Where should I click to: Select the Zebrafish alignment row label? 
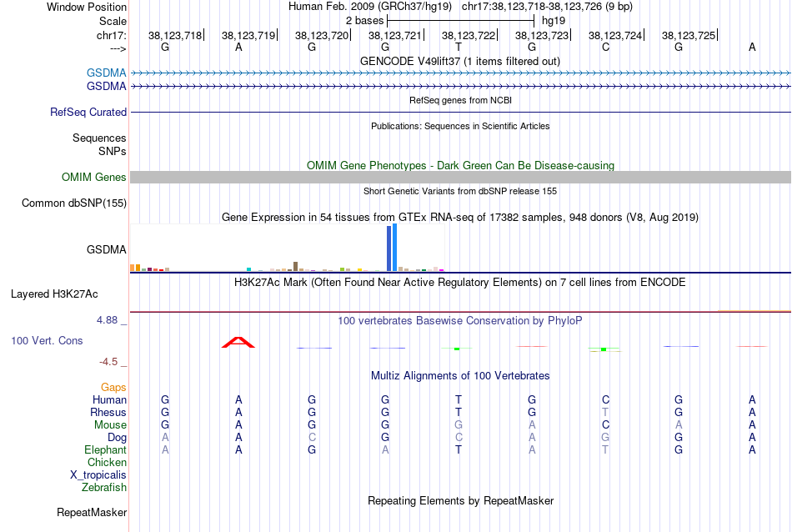(x=104, y=488)
